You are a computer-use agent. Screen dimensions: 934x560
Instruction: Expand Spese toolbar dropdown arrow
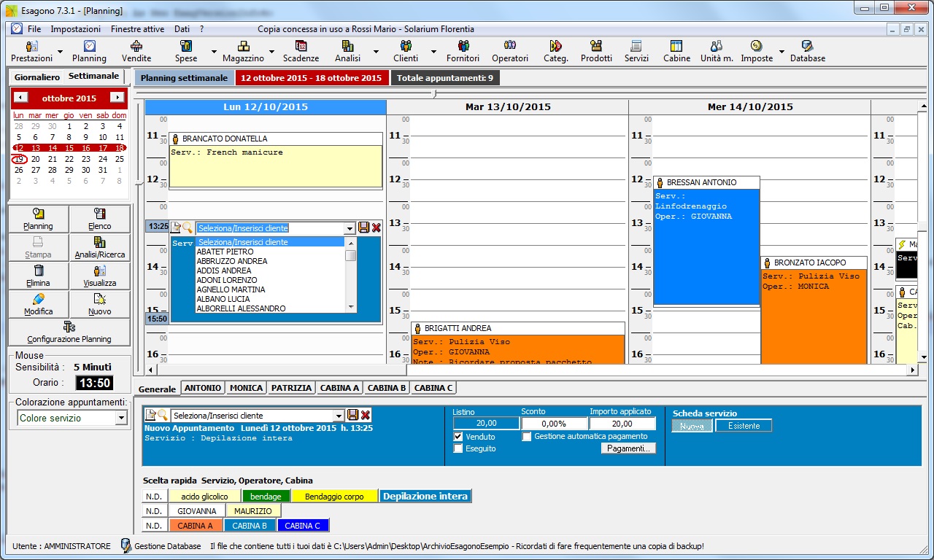[x=214, y=52]
